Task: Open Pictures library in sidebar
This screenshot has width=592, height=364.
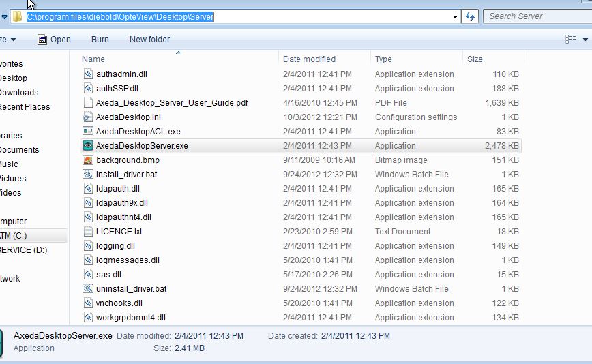Action: 13,179
